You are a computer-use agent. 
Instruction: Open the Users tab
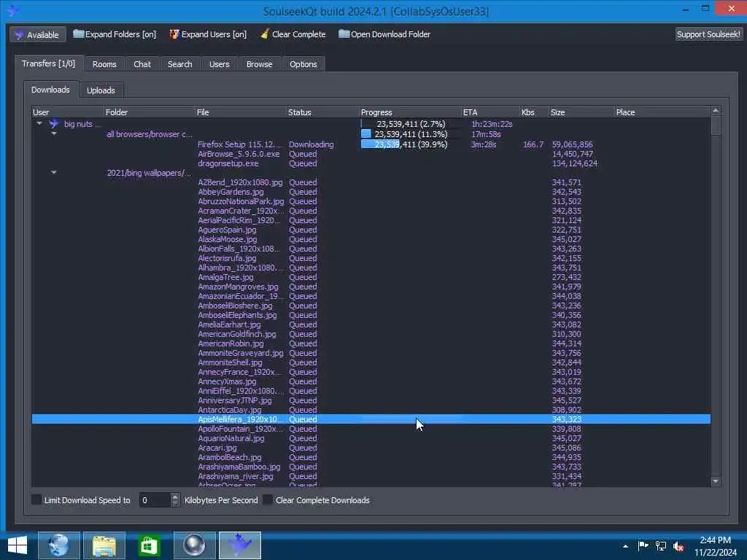[219, 64]
